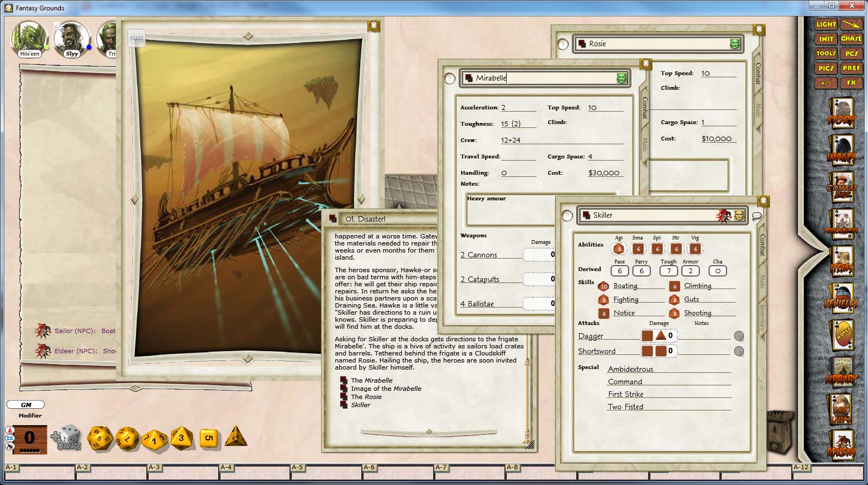
Task: Click the CHASE button
Action: pyautogui.click(x=851, y=39)
